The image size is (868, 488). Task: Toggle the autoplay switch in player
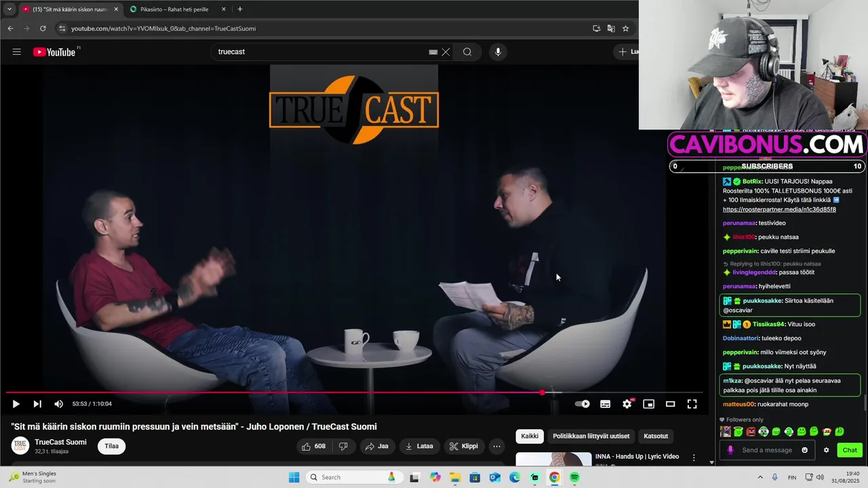click(582, 404)
